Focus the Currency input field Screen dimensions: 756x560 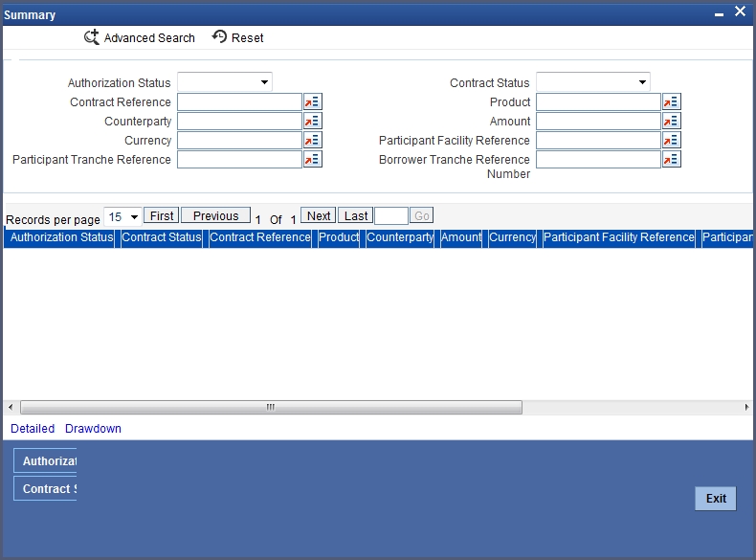pos(239,141)
